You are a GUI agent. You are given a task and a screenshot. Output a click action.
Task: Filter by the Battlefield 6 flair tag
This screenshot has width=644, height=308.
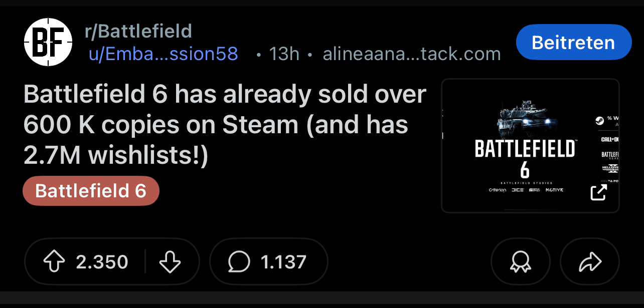(x=91, y=191)
